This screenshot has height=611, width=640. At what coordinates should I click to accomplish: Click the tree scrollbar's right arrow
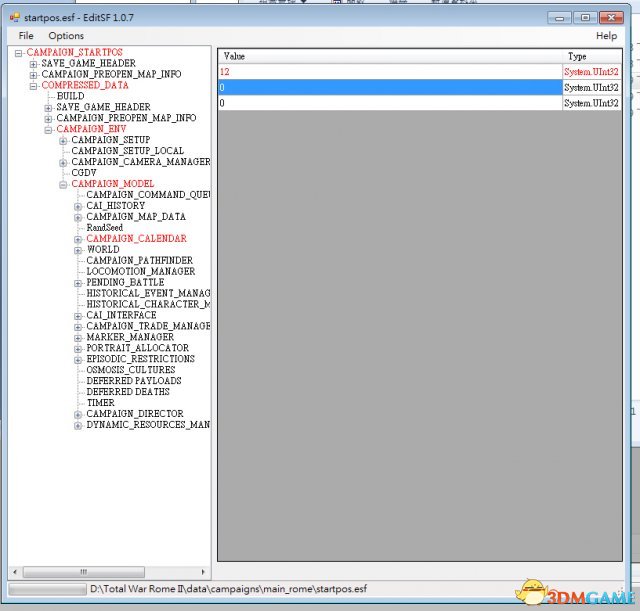[x=204, y=572]
